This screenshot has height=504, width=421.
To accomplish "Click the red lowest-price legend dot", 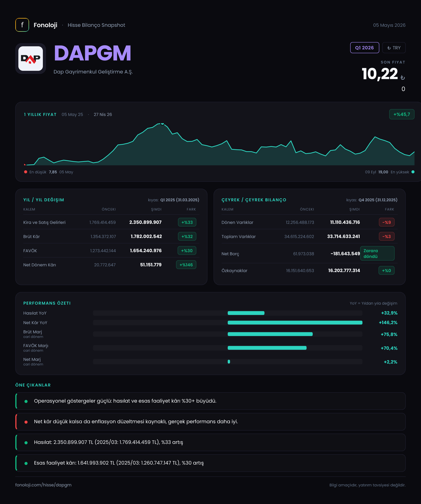I will (x=26, y=172).
